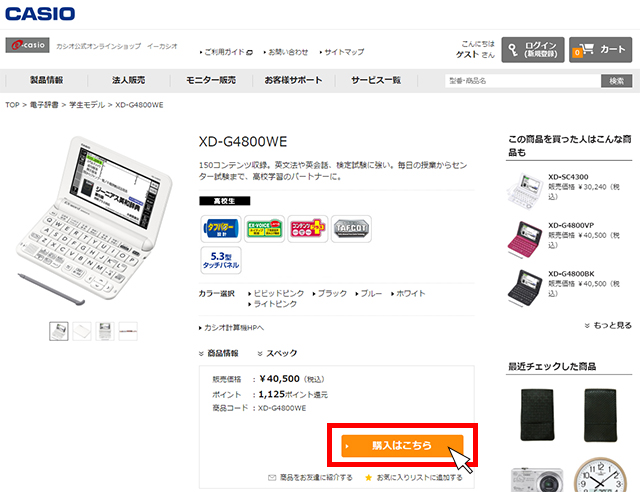Click the key icon on login button
This screenshot has width=640, height=492.
click(x=513, y=50)
